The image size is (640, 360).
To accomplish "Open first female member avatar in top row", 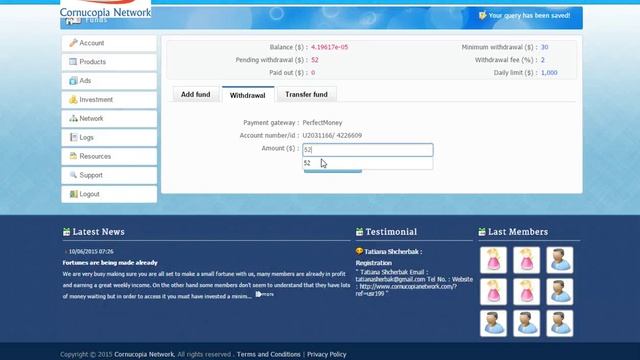I will click(493, 260).
